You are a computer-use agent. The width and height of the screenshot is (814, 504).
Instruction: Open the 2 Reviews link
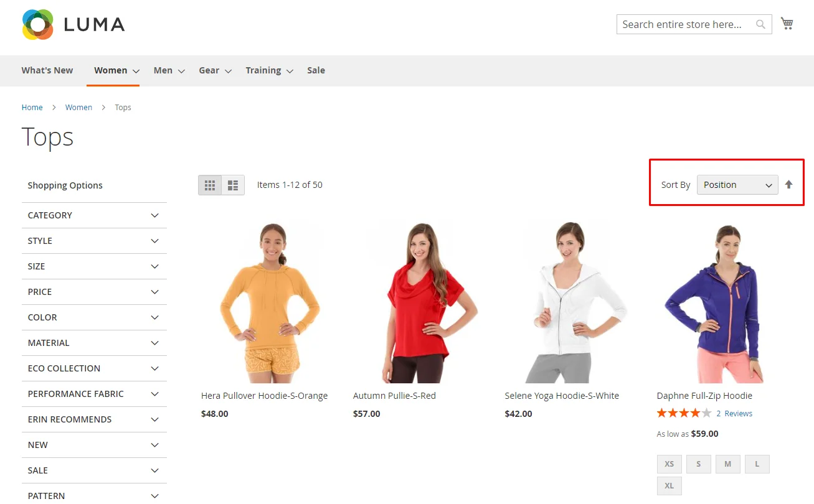point(734,414)
